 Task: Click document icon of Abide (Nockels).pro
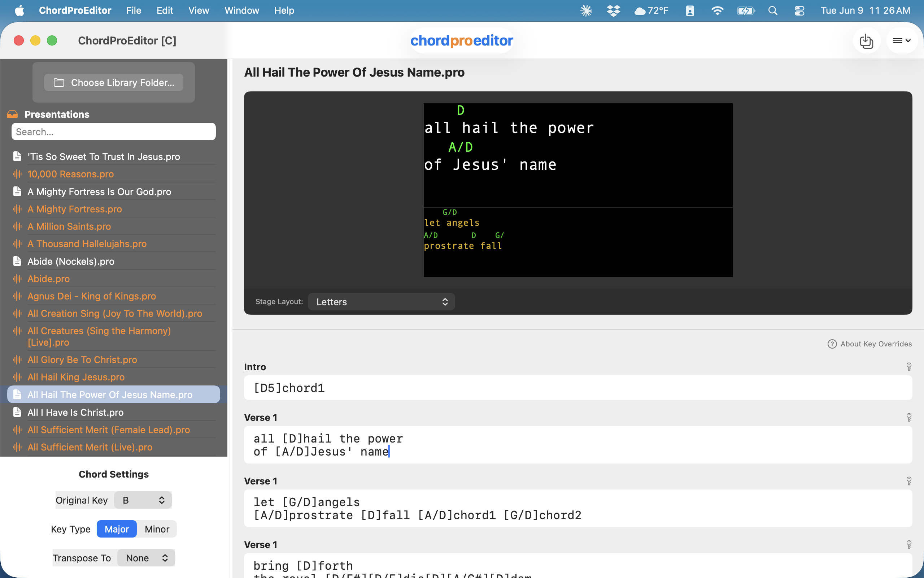[17, 261]
